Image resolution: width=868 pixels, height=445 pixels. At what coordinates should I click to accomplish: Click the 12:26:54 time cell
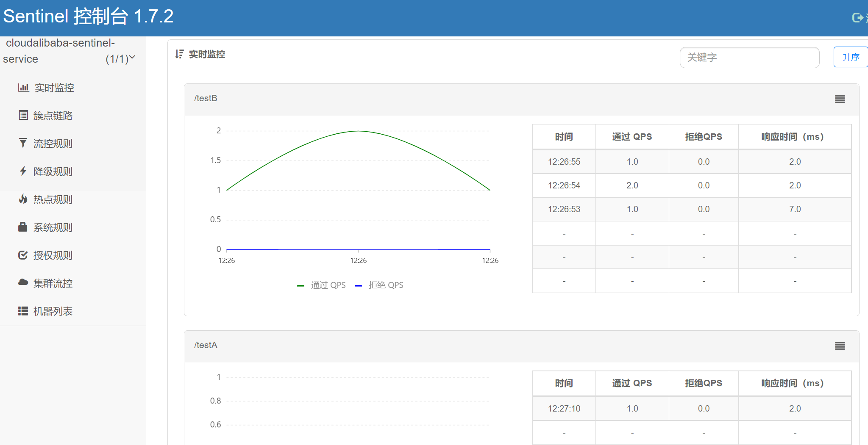click(564, 185)
